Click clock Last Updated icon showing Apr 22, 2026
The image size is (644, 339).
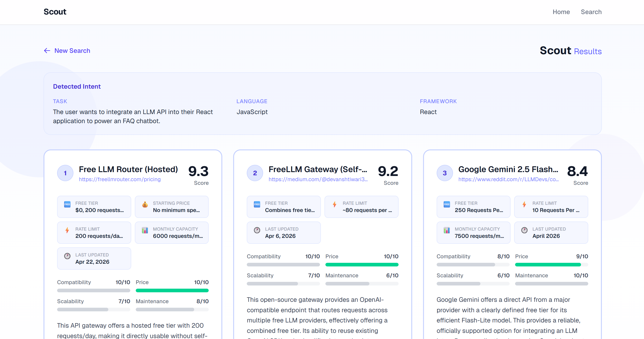coord(67,256)
